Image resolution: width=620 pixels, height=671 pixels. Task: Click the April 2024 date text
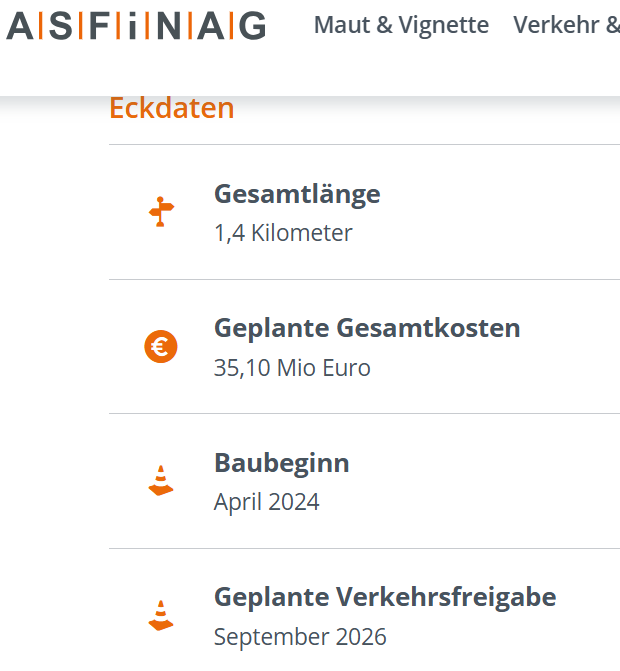click(x=267, y=502)
